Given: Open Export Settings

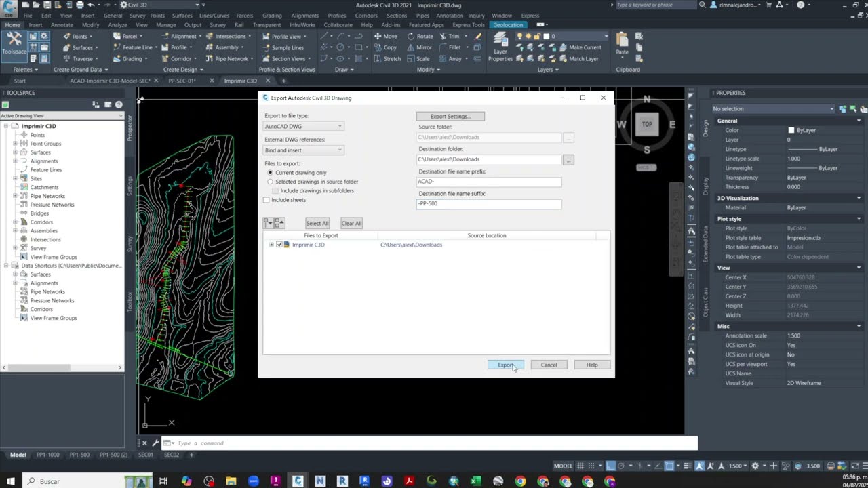Looking at the screenshot, I should [450, 117].
